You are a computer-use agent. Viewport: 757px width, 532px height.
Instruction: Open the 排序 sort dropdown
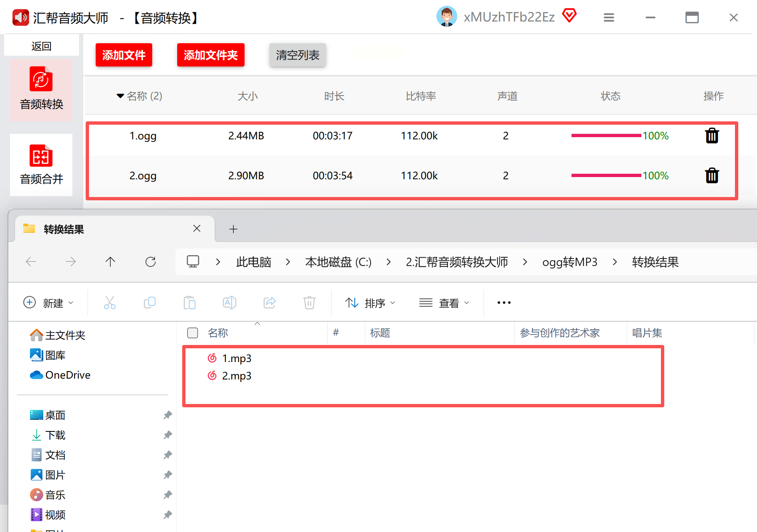370,303
